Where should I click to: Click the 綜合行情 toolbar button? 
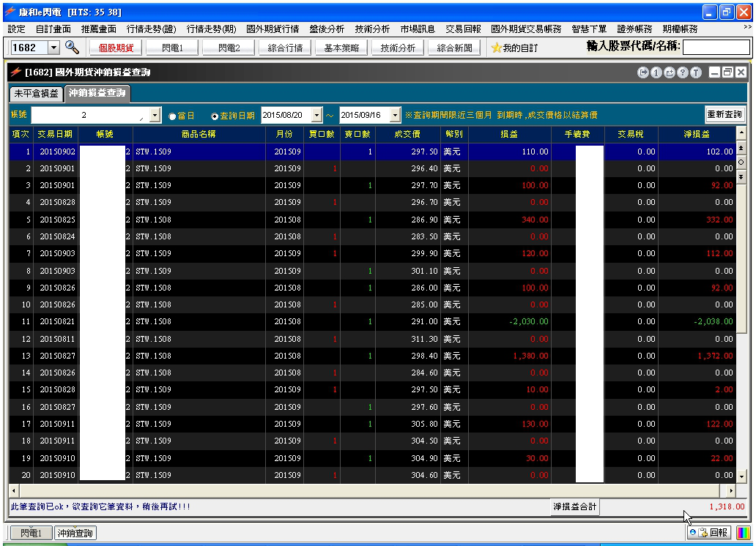tap(285, 48)
